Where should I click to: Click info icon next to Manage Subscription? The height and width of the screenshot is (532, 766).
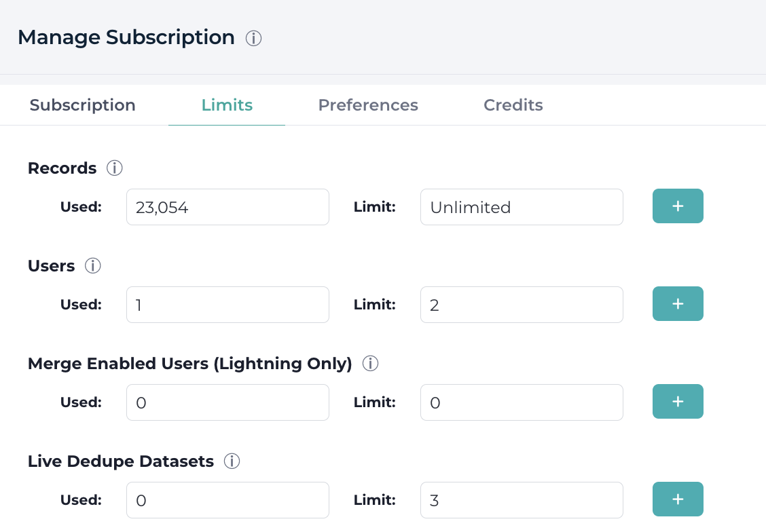253,38
